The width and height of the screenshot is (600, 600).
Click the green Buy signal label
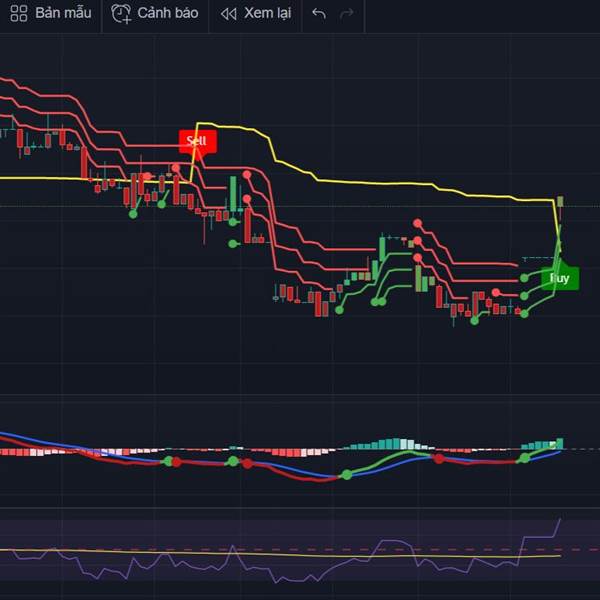click(560, 278)
